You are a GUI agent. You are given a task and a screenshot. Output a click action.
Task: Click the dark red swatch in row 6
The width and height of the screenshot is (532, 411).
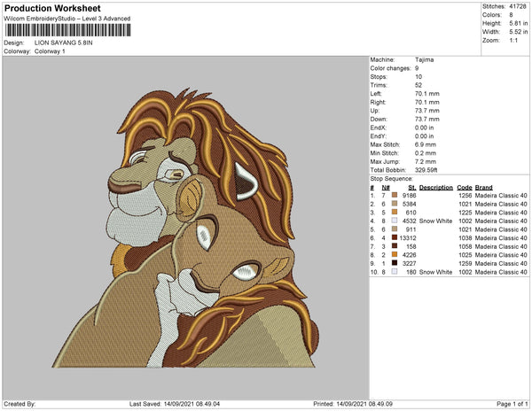point(395,238)
